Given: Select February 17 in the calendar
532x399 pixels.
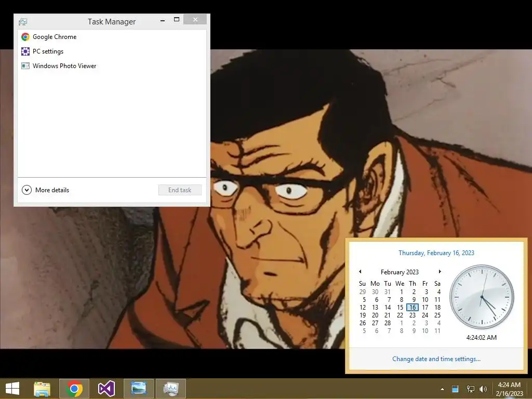Looking at the screenshot, I should tap(425, 308).
